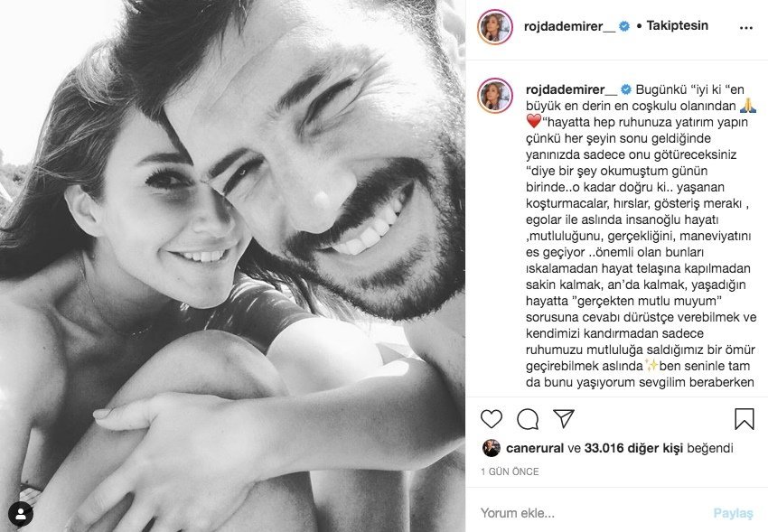This screenshot has width=768, height=532.
Task: Open caption profile avatar of rojdademirer__
Action: 495,96
